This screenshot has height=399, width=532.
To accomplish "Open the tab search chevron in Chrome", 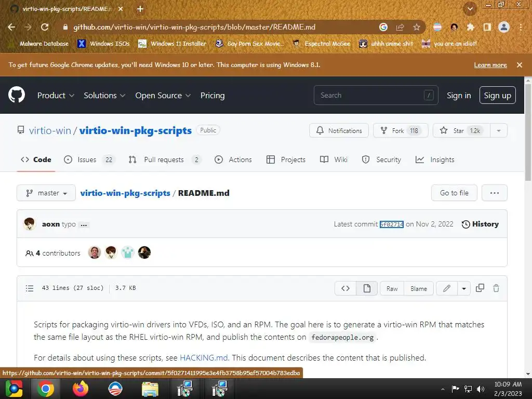I will point(470,9).
